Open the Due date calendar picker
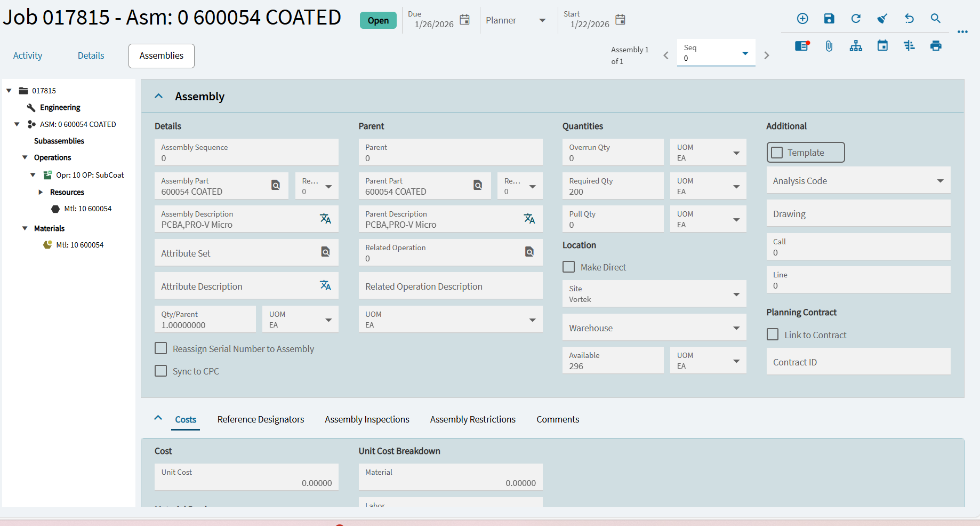This screenshot has width=980, height=526. coord(464,20)
